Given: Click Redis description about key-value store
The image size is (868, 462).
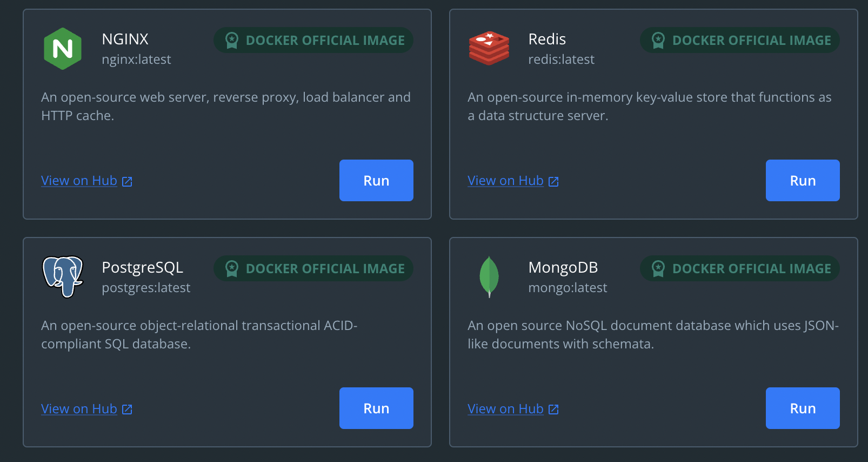Looking at the screenshot, I should [x=650, y=106].
